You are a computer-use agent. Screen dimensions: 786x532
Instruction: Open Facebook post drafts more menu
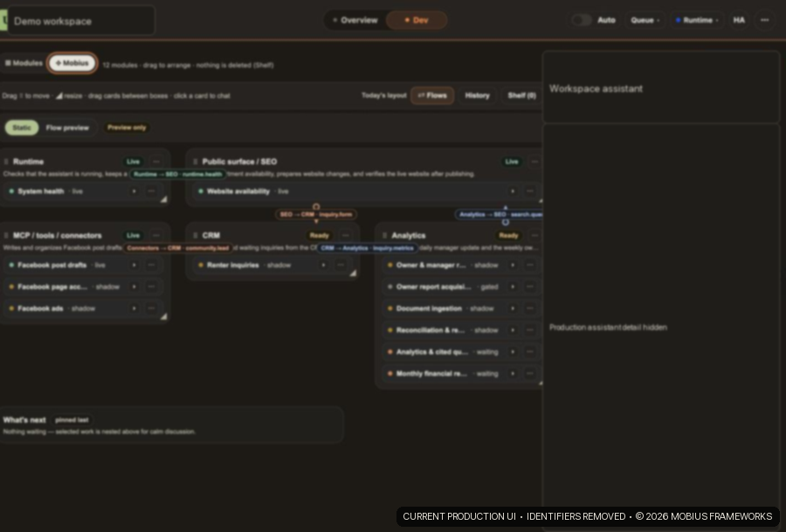(x=151, y=265)
